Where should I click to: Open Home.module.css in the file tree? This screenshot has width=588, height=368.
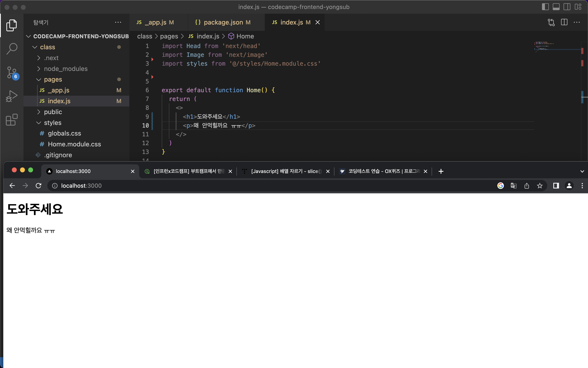[76, 144]
